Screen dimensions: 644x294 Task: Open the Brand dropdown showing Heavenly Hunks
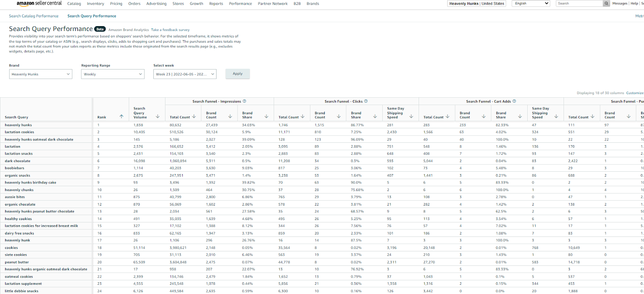point(41,74)
